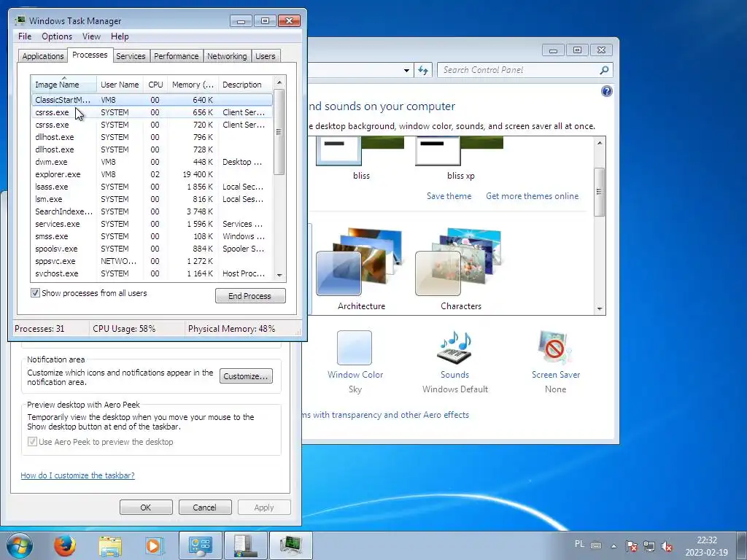Open the View menu
The height and width of the screenshot is (560, 747).
(91, 36)
